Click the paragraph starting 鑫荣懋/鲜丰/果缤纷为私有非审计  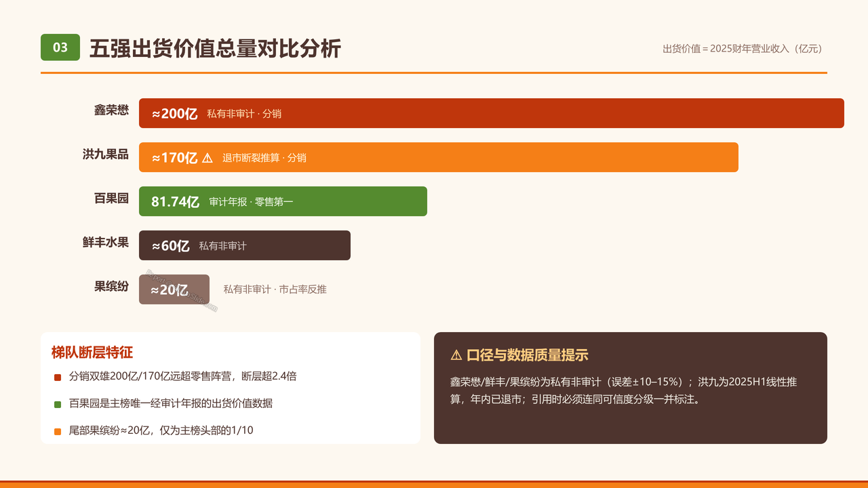click(624, 390)
